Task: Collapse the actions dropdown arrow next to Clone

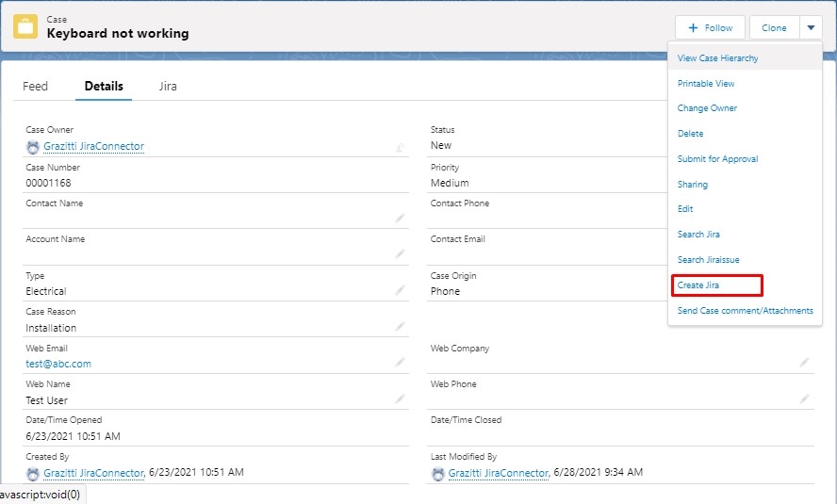Action: (811, 27)
